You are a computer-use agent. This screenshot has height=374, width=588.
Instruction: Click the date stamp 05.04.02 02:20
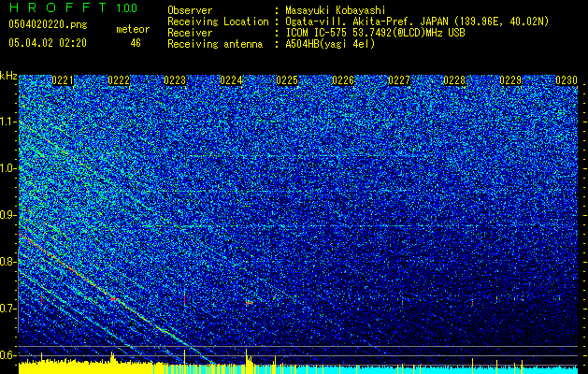pyautogui.click(x=48, y=43)
